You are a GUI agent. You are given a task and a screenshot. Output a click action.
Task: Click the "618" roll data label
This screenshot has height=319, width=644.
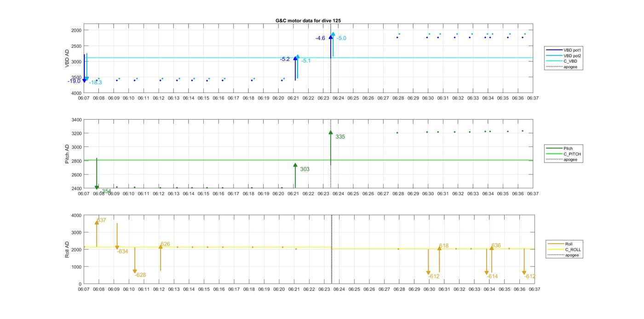coord(443,246)
